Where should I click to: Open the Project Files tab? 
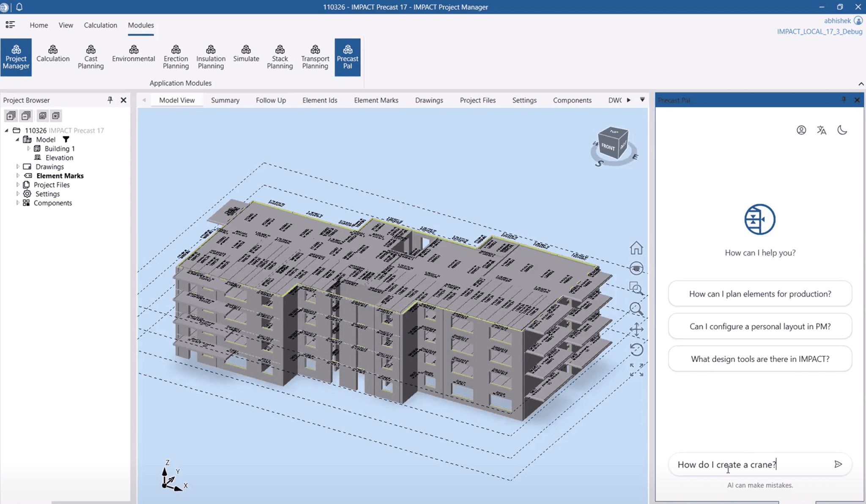click(478, 100)
